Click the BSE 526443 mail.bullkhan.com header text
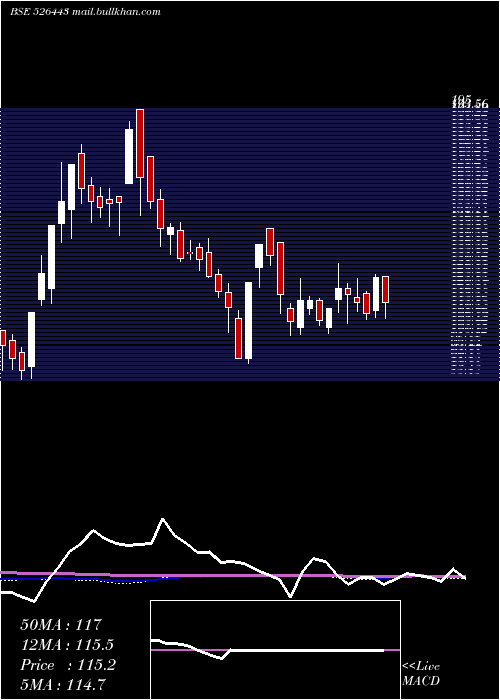The image size is (500, 700). click(x=85, y=12)
